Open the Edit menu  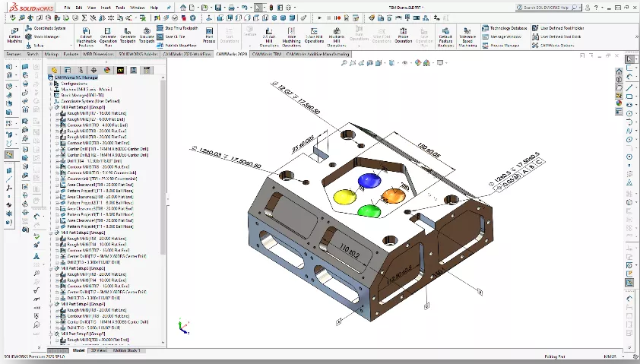tap(79, 8)
